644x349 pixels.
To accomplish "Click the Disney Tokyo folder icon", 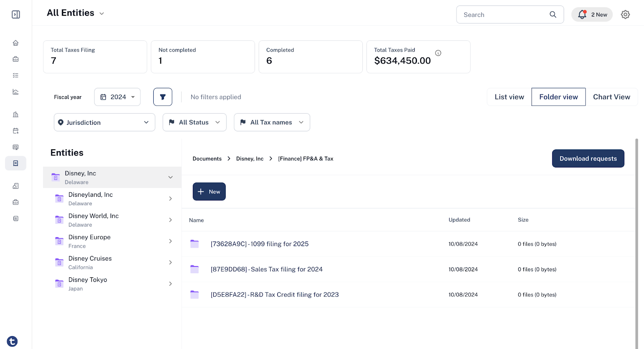I will pos(59,284).
